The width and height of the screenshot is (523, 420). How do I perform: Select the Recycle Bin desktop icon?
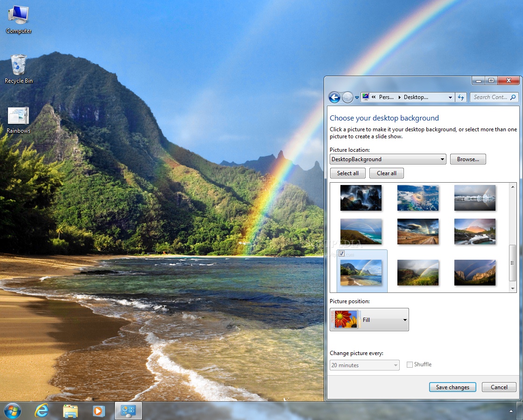[x=19, y=70]
